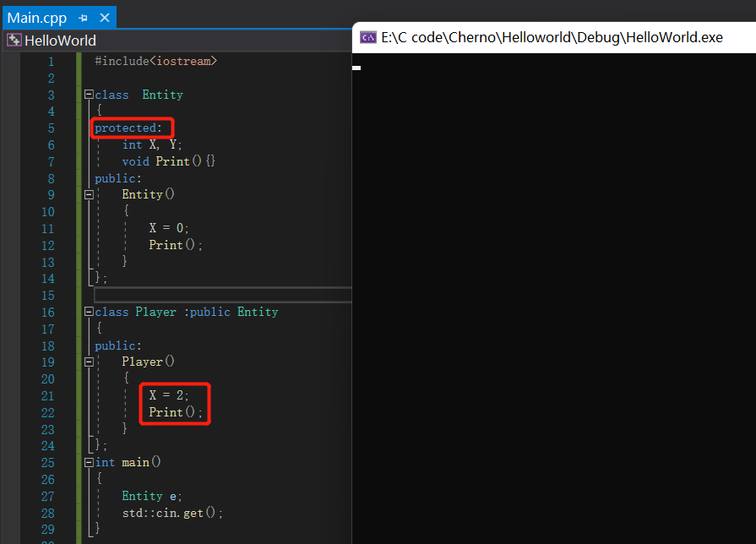756x544 pixels.
Task: Click the console window C:\ system icon
Action: pos(368,37)
